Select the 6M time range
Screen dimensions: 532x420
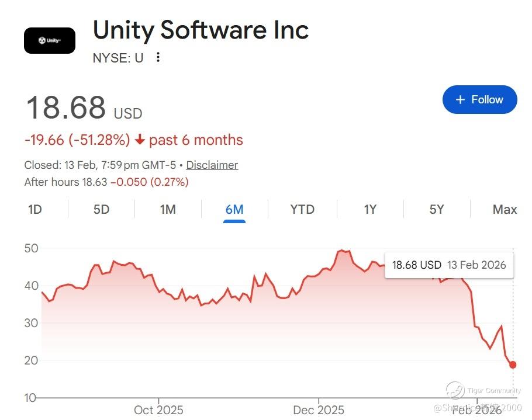tap(234, 210)
